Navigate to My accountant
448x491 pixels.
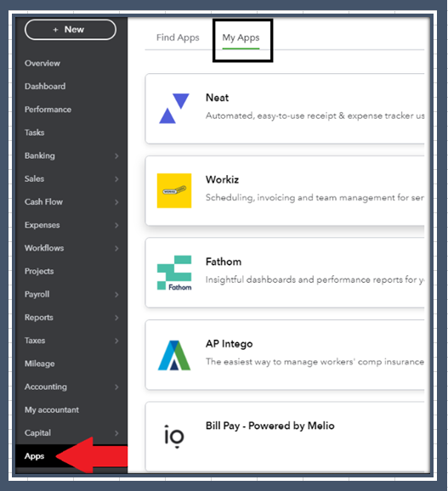coord(52,410)
